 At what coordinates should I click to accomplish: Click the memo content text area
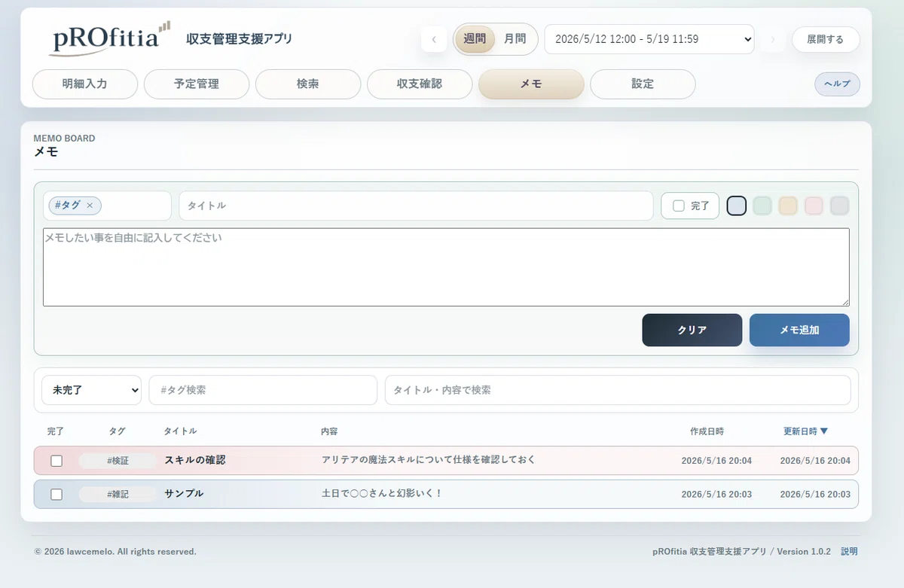446,267
